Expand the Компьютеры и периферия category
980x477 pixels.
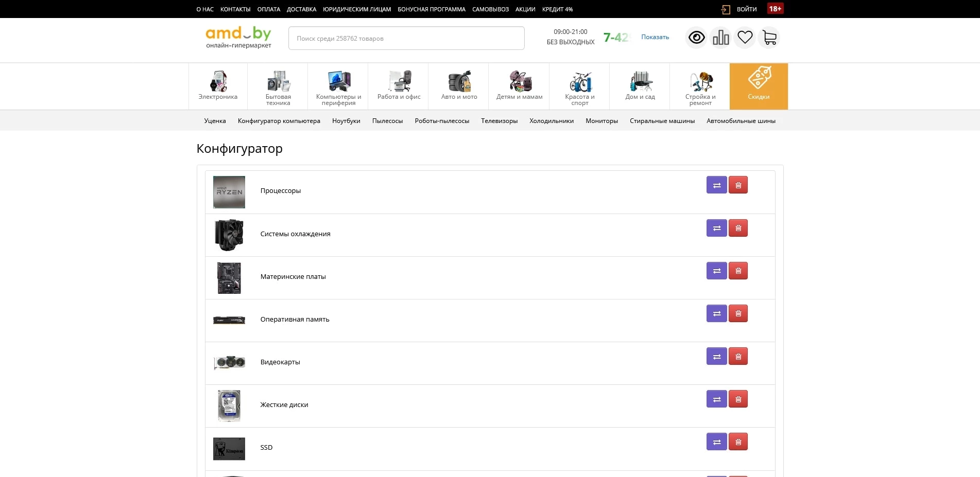(x=338, y=86)
